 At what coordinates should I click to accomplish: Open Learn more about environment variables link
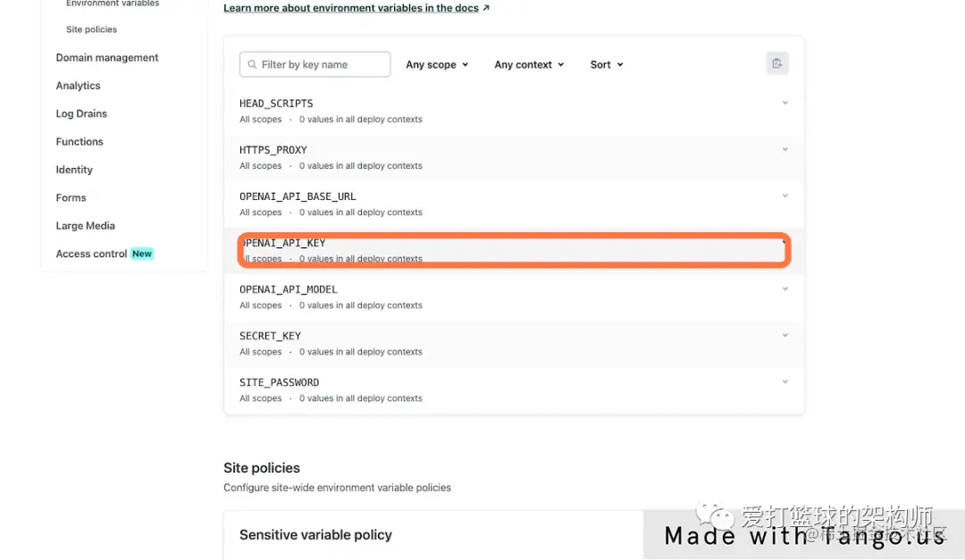point(351,8)
